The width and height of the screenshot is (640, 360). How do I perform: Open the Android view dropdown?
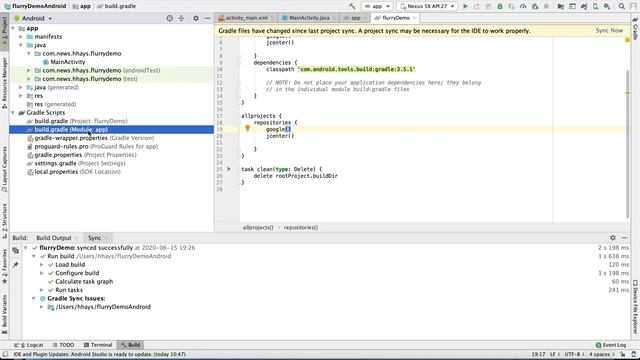pyautogui.click(x=33, y=18)
